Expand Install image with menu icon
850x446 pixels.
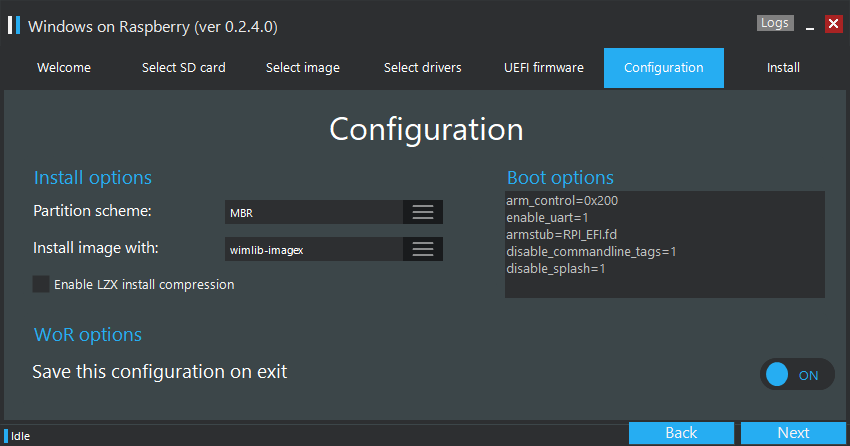click(x=423, y=249)
